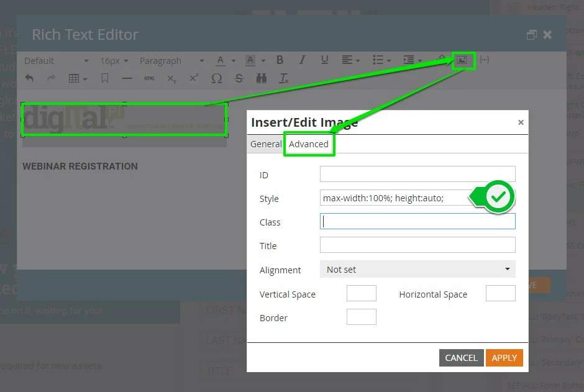Click the undo arrow icon

(29, 78)
